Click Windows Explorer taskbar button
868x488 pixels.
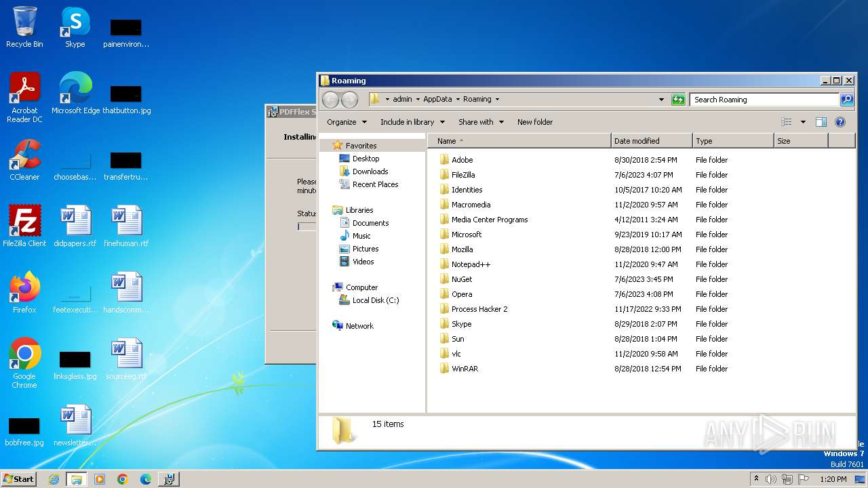coord(77,479)
